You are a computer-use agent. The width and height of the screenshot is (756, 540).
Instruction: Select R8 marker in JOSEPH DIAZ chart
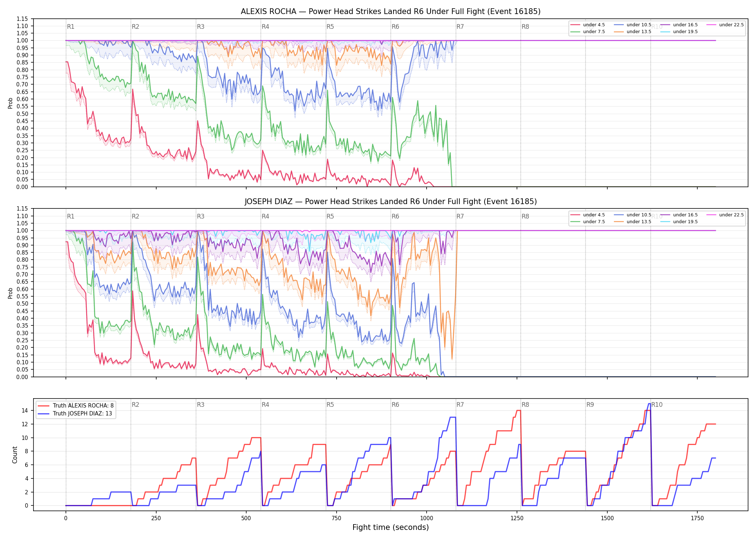525,216
